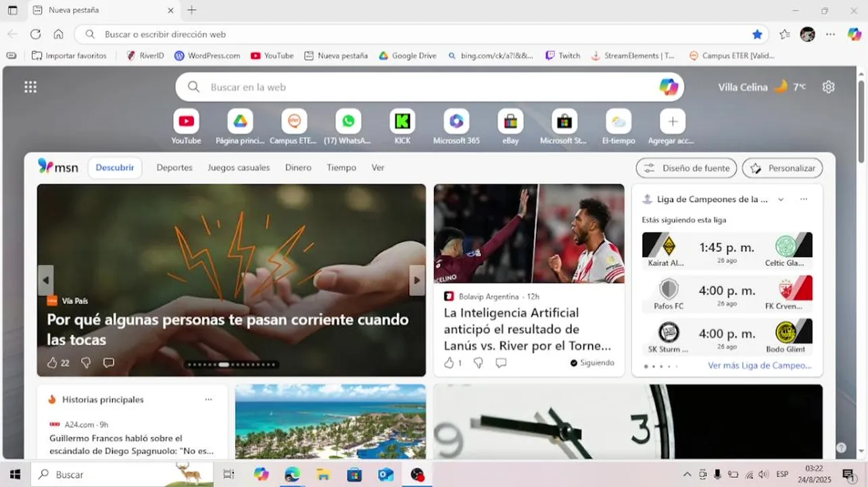Open the apps grid launcher

point(30,87)
